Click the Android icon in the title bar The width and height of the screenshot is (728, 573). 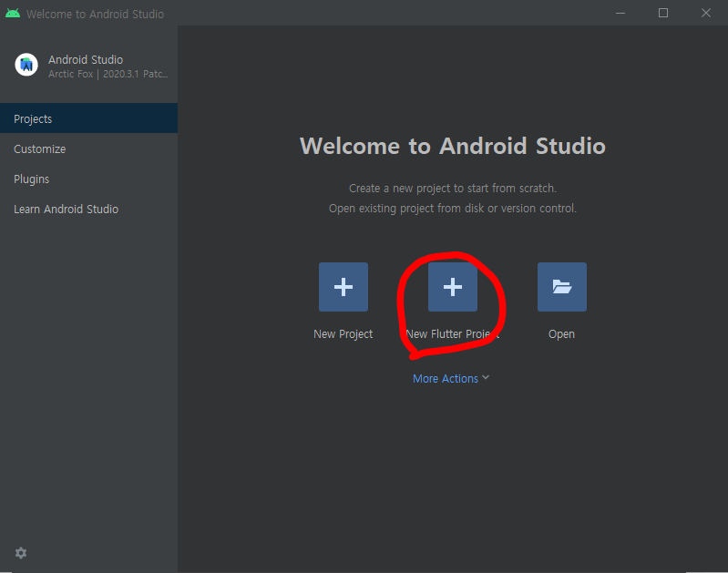(x=13, y=14)
